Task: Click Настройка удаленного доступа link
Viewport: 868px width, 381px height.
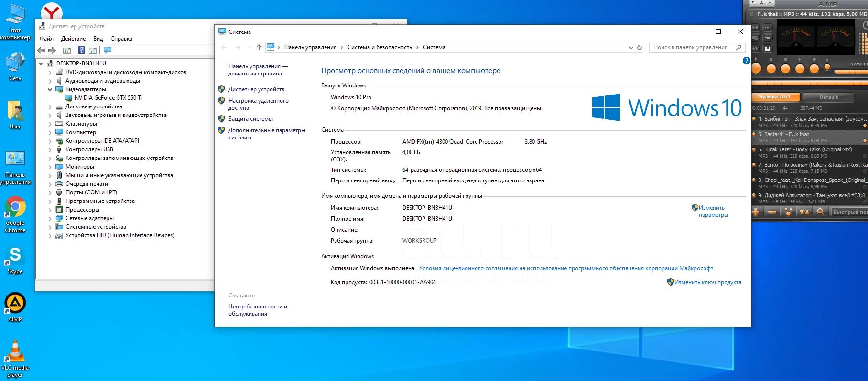Action: click(x=258, y=104)
